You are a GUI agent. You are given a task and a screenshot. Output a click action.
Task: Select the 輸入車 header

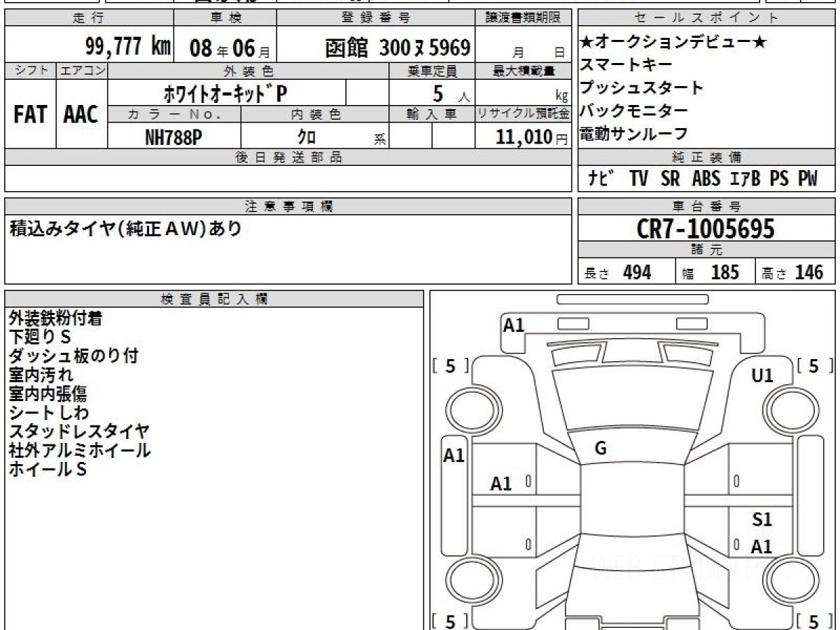pos(432,114)
